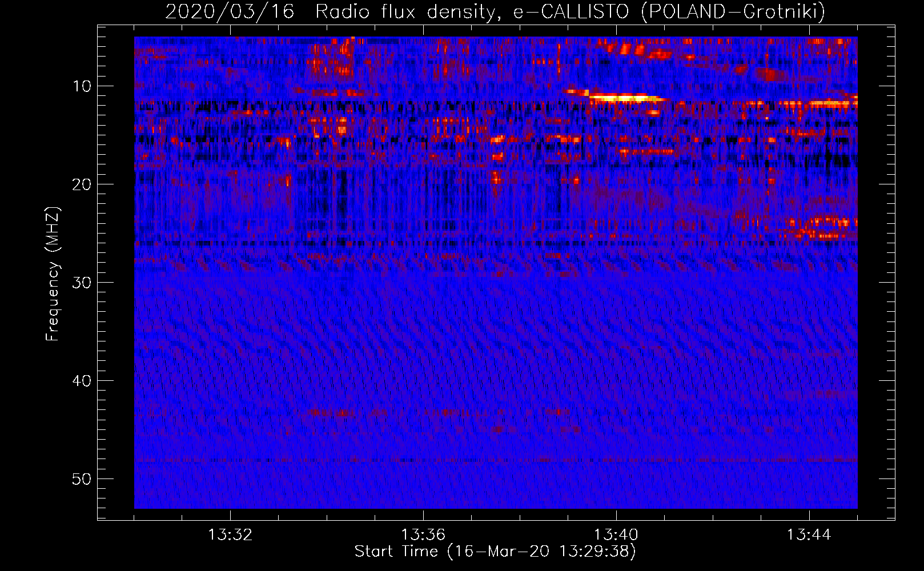Click the 50 MHz frequency tick label
This screenshot has width=924, height=571.
(82, 479)
